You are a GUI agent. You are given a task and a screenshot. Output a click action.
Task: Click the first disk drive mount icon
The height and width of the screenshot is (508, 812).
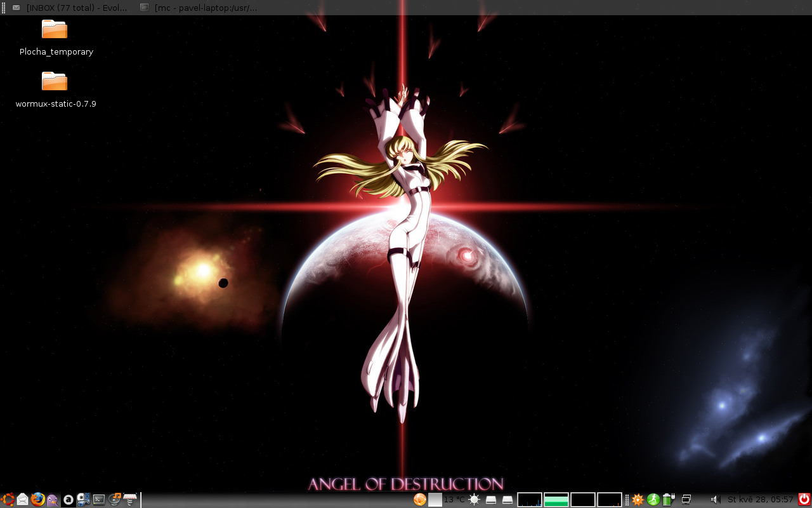pyautogui.click(x=491, y=500)
